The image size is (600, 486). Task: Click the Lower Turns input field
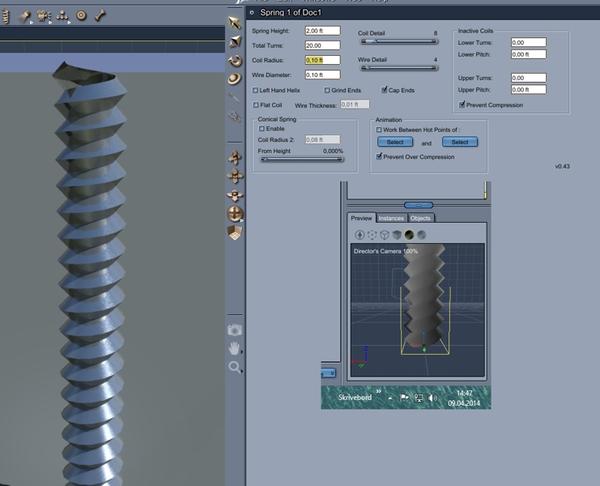pos(529,42)
